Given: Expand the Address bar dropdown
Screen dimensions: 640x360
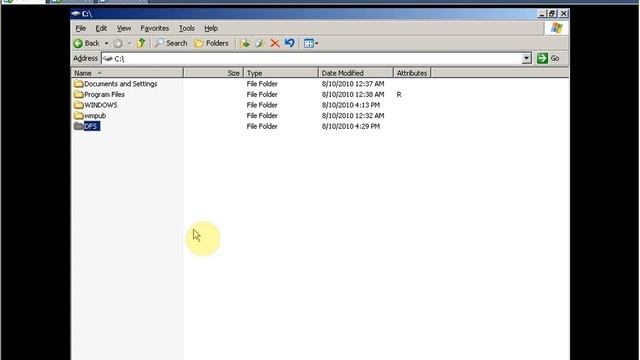Looking at the screenshot, I should pyautogui.click(x=527, y=58).
